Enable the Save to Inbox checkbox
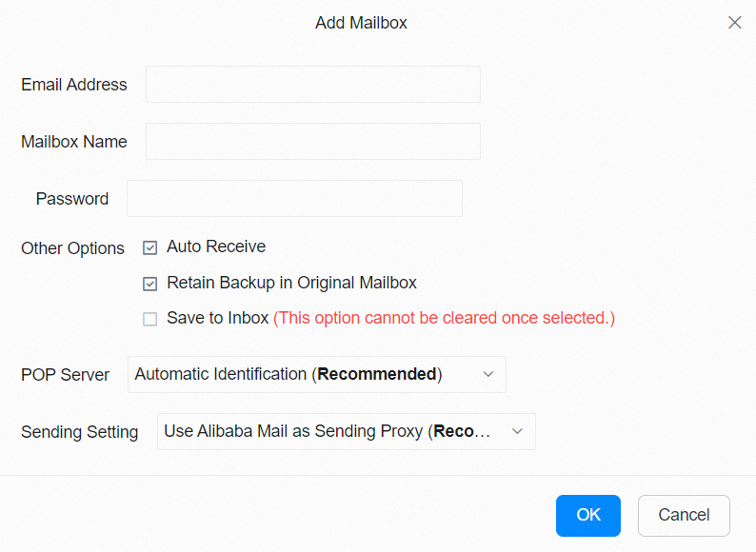This screenshot has height=552, width=756. click(150, 319)
